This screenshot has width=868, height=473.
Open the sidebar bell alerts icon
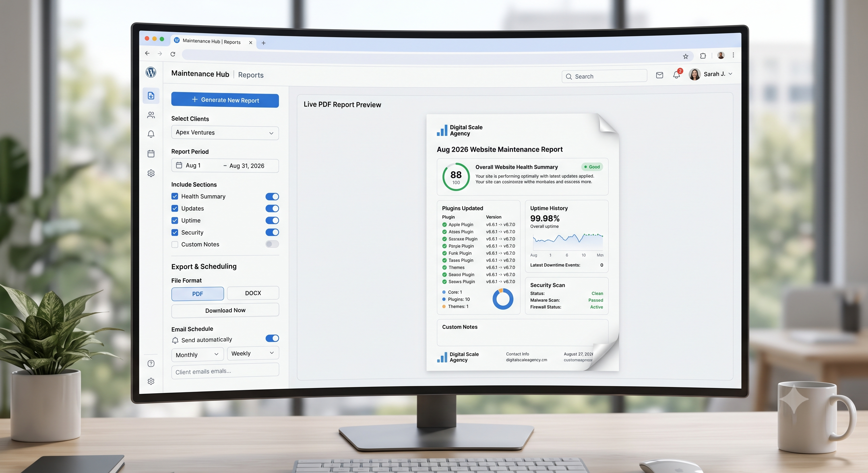coord(151,134)
